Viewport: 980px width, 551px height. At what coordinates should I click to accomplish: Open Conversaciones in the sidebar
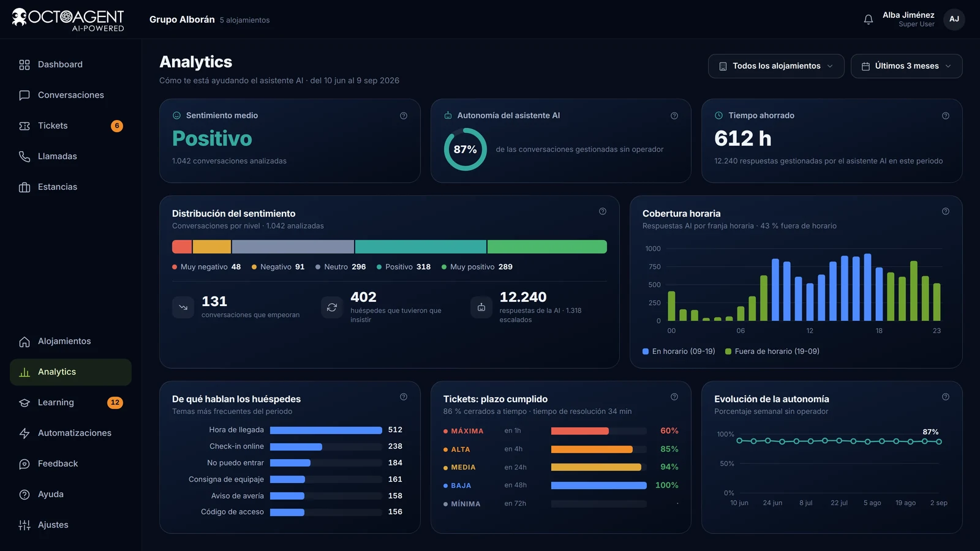tap(70, 96)
